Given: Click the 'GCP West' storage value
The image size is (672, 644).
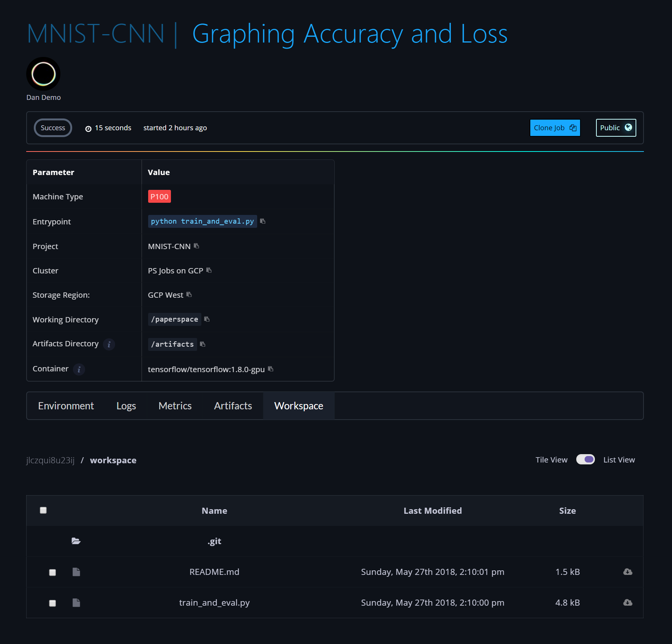Looking at the screenshot, I should (166, 295).
